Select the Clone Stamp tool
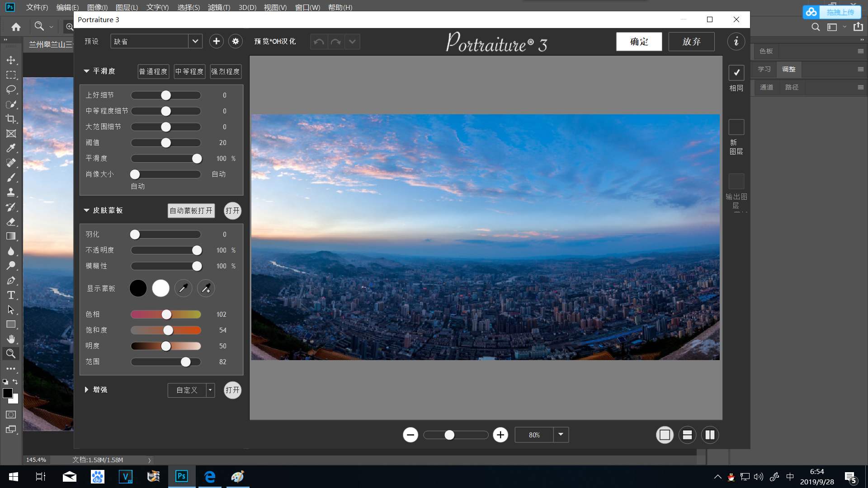 [x=11, y=192]
